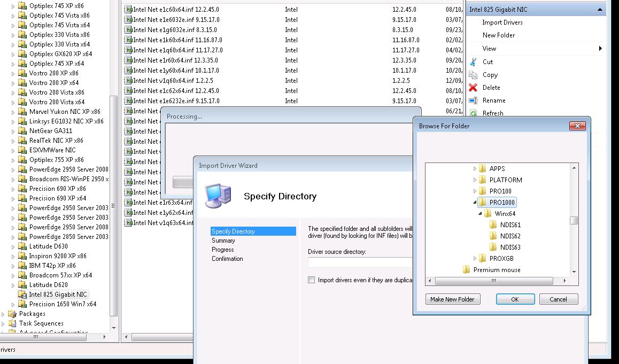Select IBM T42p XP x86 node
Image resolution: width=619 pixels, height=364 pixels.
coord(52,265)
